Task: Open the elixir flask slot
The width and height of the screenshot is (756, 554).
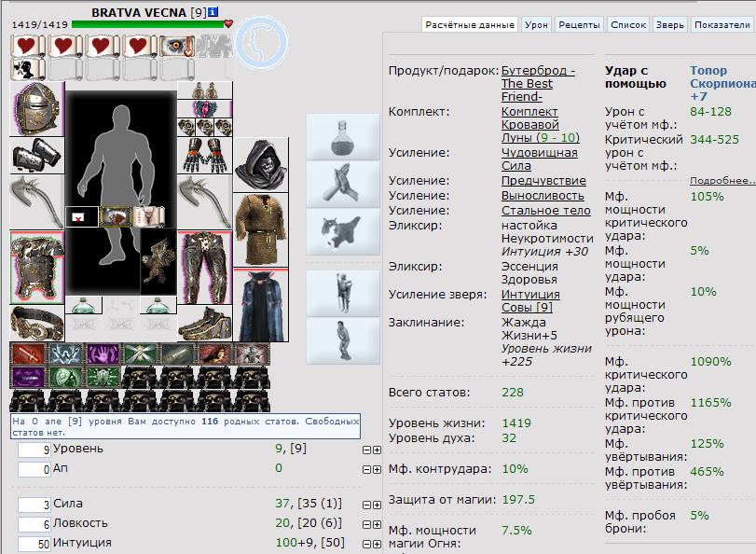Action: [343, 137]
